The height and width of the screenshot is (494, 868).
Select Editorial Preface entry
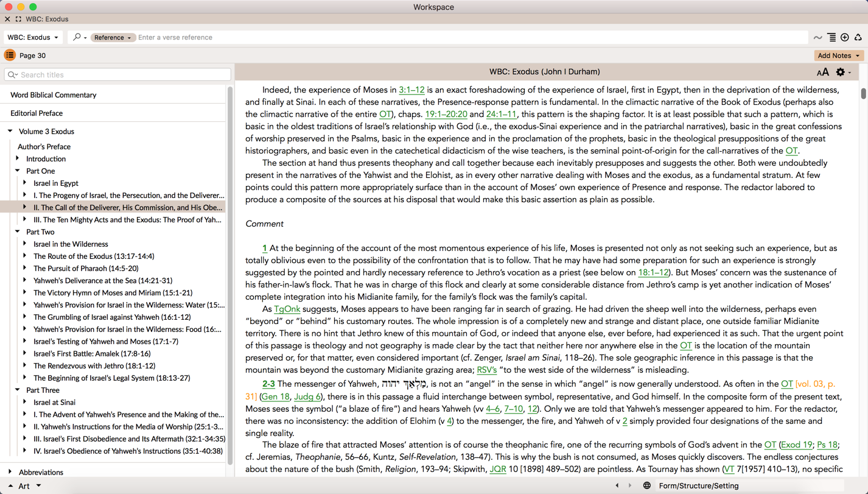[37, 113]
